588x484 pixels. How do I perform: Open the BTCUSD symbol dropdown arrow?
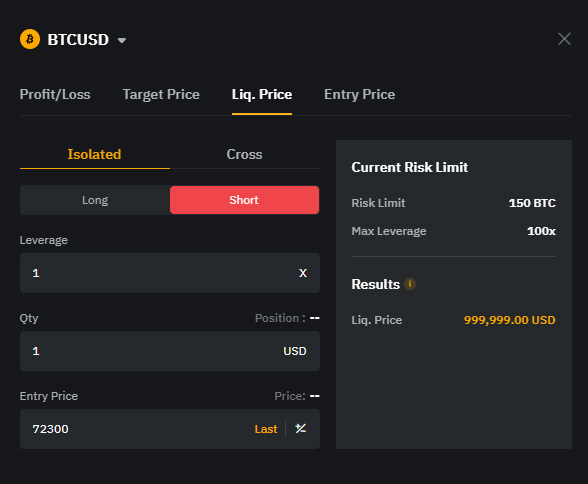[122, 40]
